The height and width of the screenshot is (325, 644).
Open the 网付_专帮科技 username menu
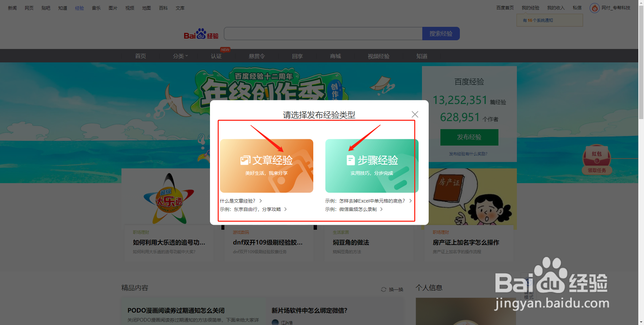coord(616,8)
